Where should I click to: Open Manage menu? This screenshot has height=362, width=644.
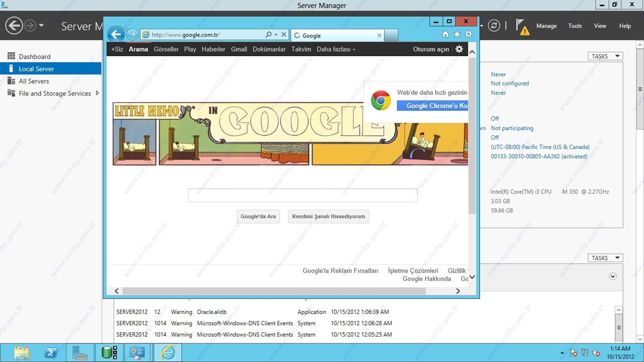pyautogui.click(x=546, y=26)
